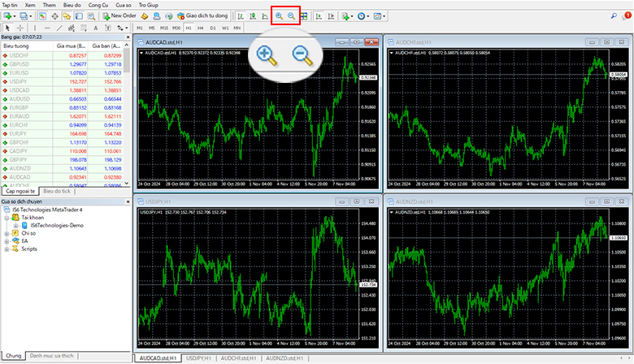The width and height of the screenshot is (634, 364).
Task: Click the blue search magnifier icon
Action: click(x=614, y=15)
